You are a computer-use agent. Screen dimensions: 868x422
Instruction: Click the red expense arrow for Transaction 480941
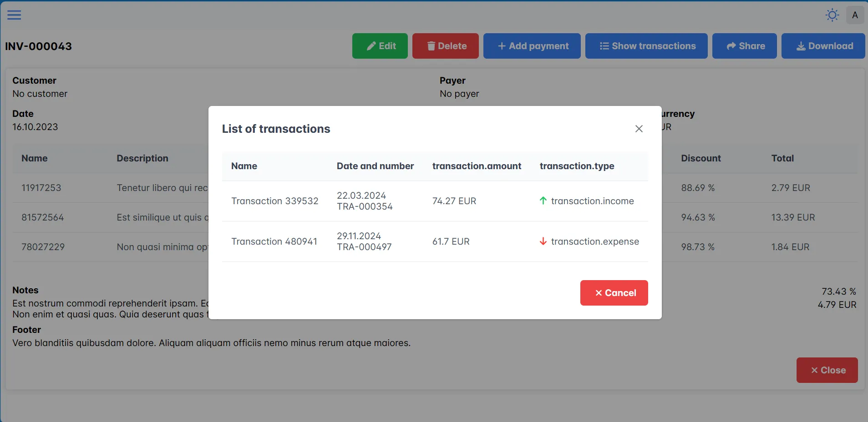point(542,241)
